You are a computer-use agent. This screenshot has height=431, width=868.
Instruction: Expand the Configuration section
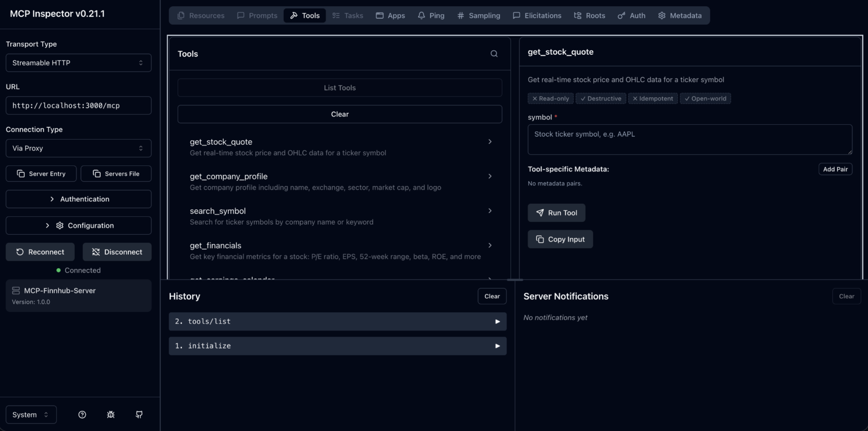pyautogui.click(x=79, y=226)
